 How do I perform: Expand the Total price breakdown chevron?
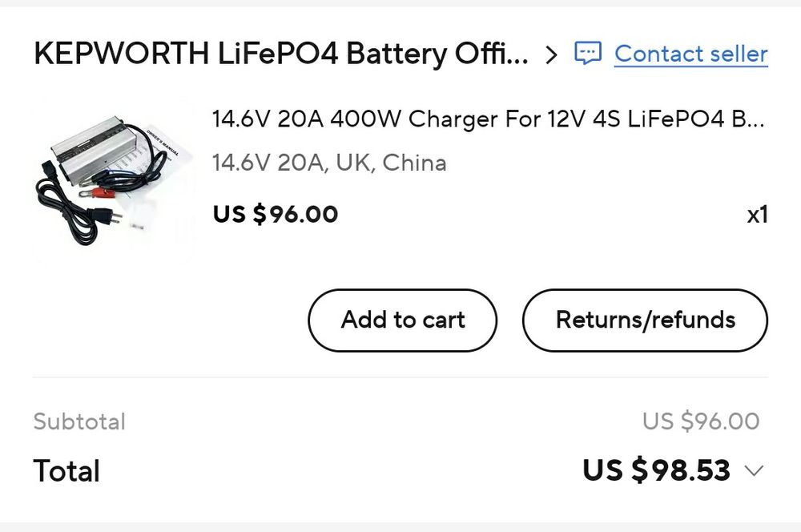[754, 470]
